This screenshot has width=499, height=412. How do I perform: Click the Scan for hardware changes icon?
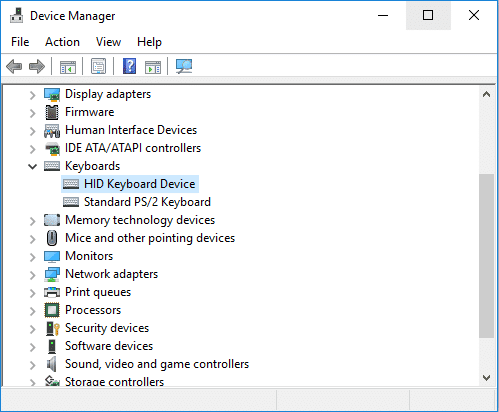184,66
